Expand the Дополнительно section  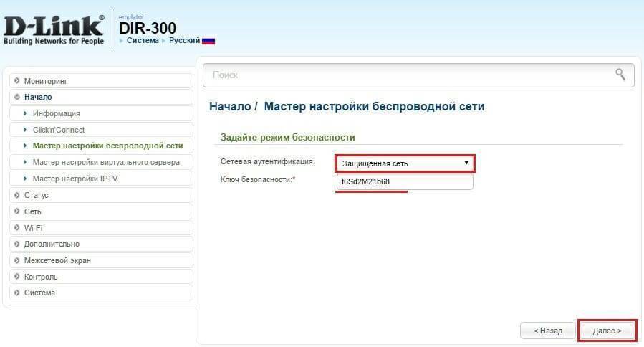point(52,244)
